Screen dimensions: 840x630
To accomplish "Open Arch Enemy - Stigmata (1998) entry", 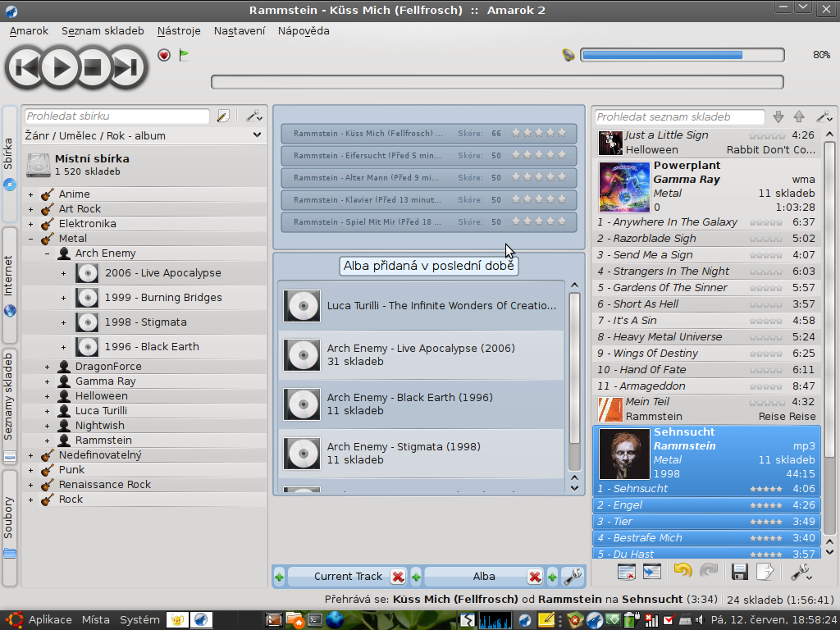I will tap(421, 453).
